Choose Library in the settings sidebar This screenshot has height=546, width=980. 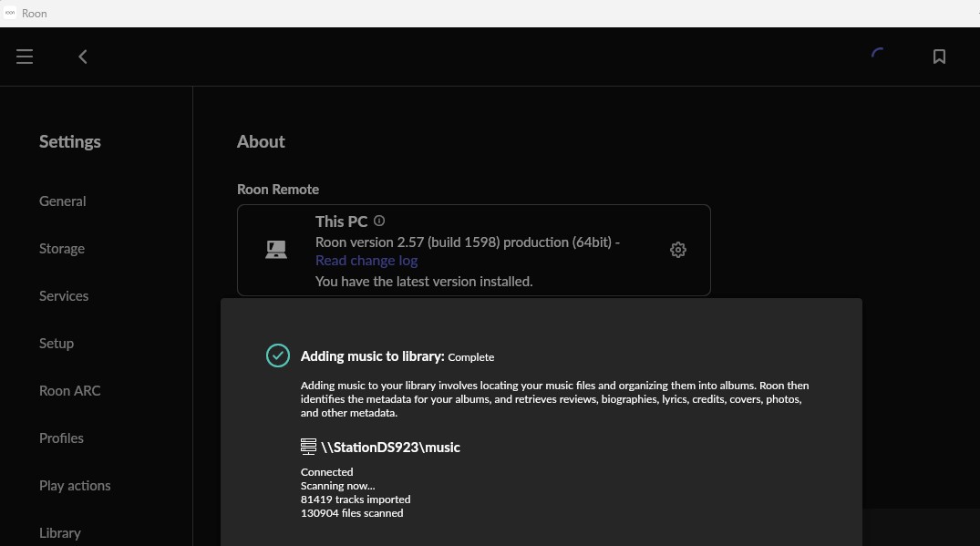(60, 533)
